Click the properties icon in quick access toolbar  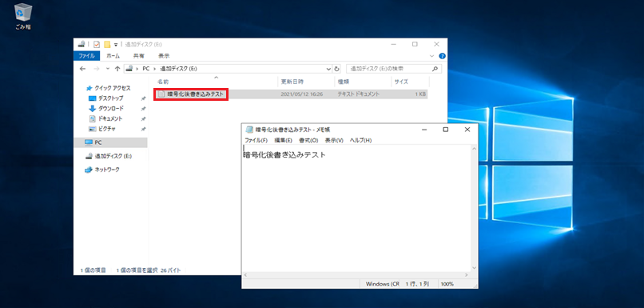tap(97, 44)
